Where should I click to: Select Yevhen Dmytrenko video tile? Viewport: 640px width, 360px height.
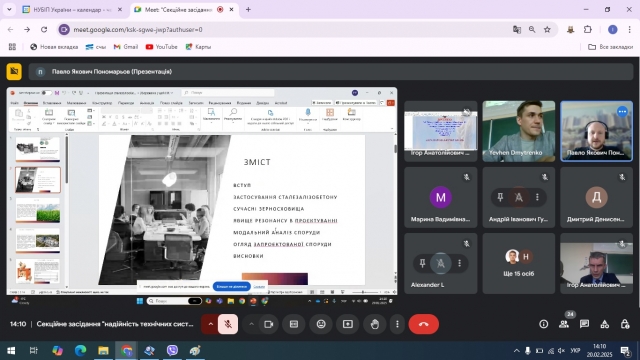click(x=519, y=131)
